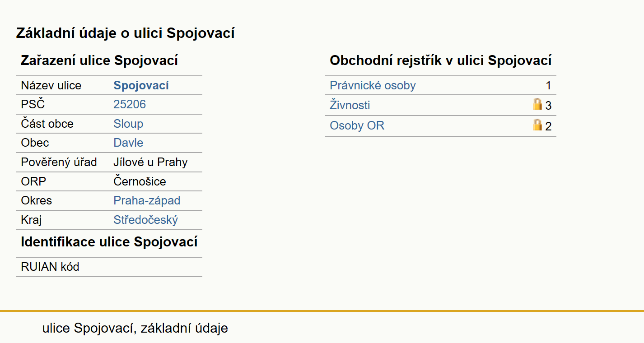Follow the Sloup part-of-municipality link

(x=128, y=124)
